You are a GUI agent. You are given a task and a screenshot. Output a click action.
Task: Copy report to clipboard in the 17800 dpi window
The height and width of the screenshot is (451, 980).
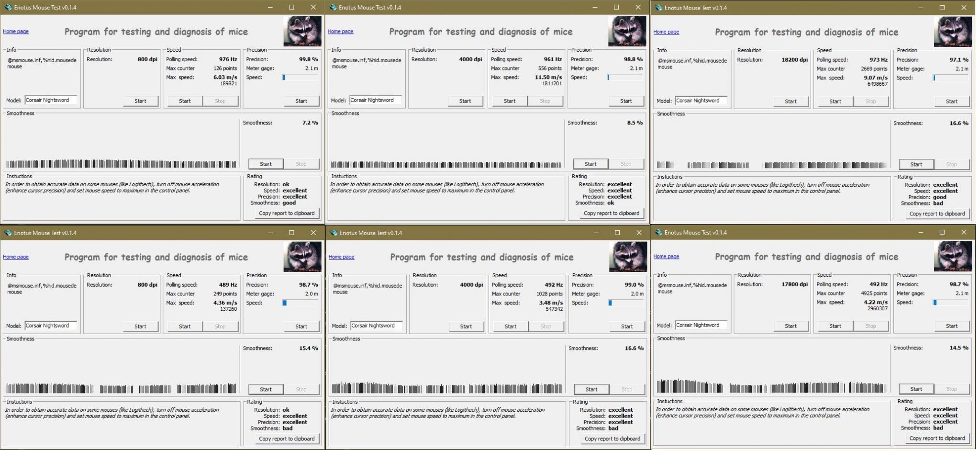(937, 439)
